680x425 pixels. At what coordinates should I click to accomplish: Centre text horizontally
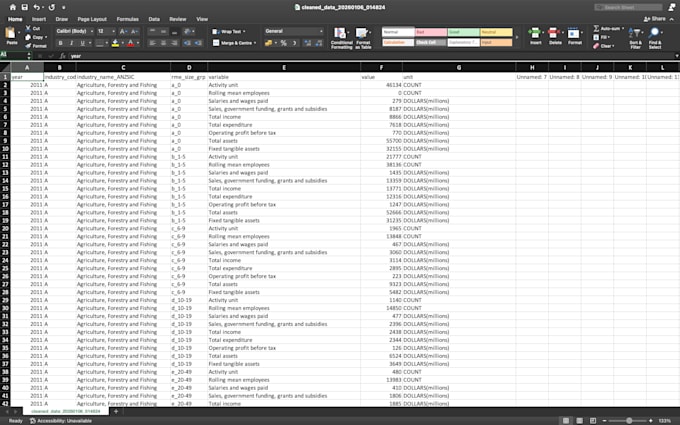(163, 43)
